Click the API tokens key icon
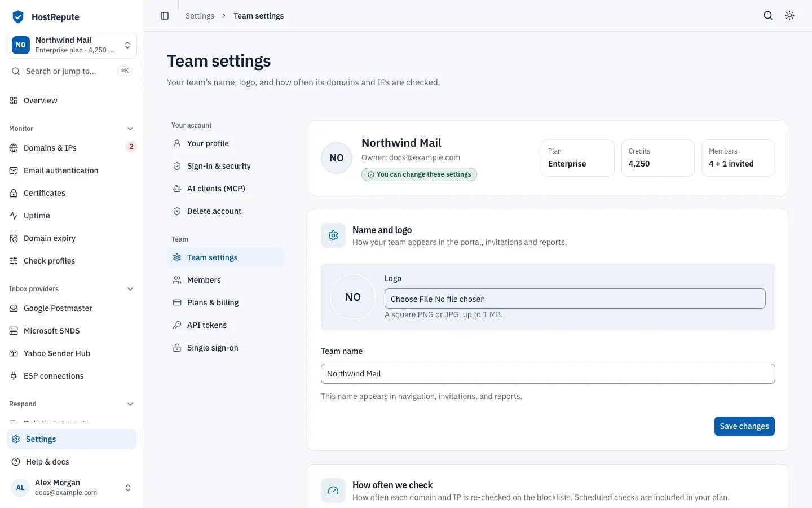Viewport: 812px width, 508px height. [177, 325]
